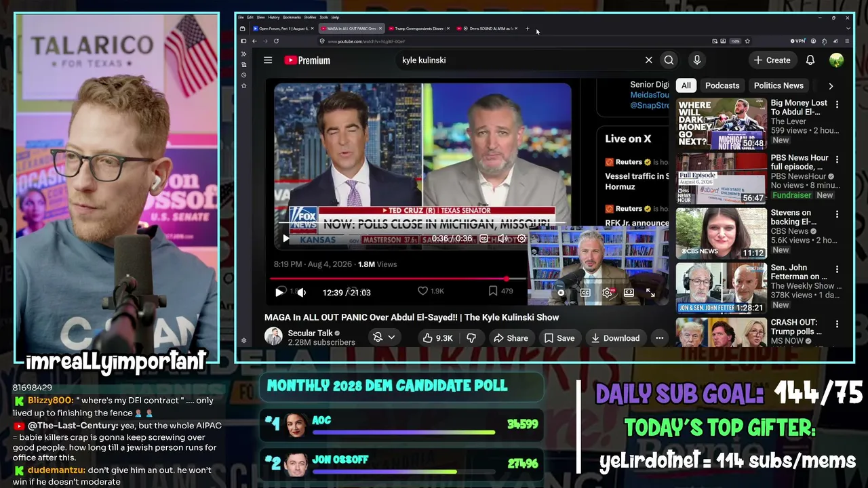Click the Create button
This screenshot has height=488, width=868.
point(772,60)
